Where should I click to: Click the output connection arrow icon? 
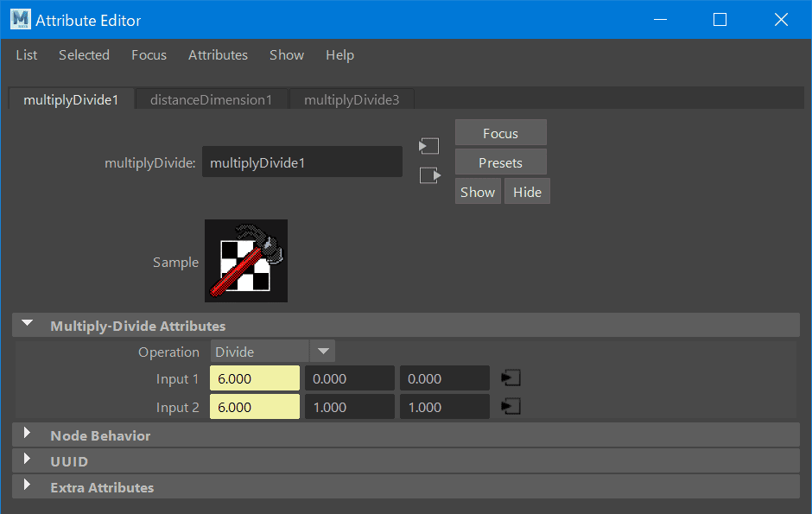click(428, 175)
